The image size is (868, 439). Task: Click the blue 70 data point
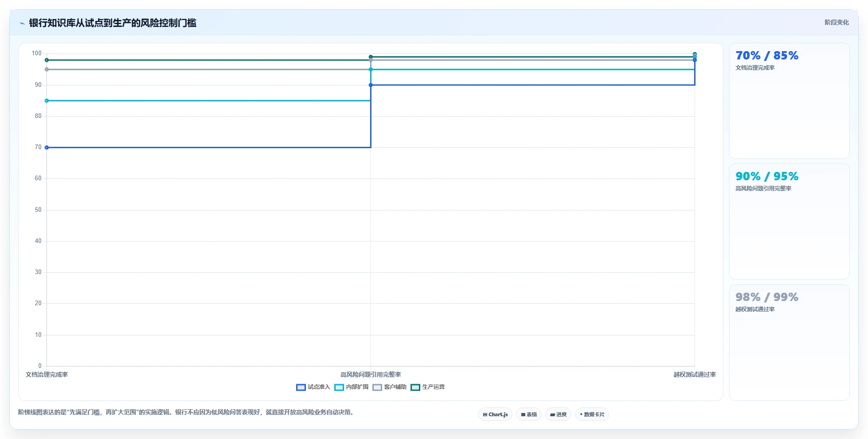(46, 147)
